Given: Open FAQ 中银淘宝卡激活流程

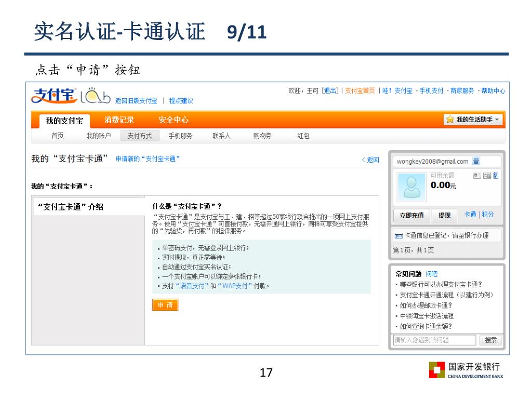Looking at the screenshot, I should [427, 316].
